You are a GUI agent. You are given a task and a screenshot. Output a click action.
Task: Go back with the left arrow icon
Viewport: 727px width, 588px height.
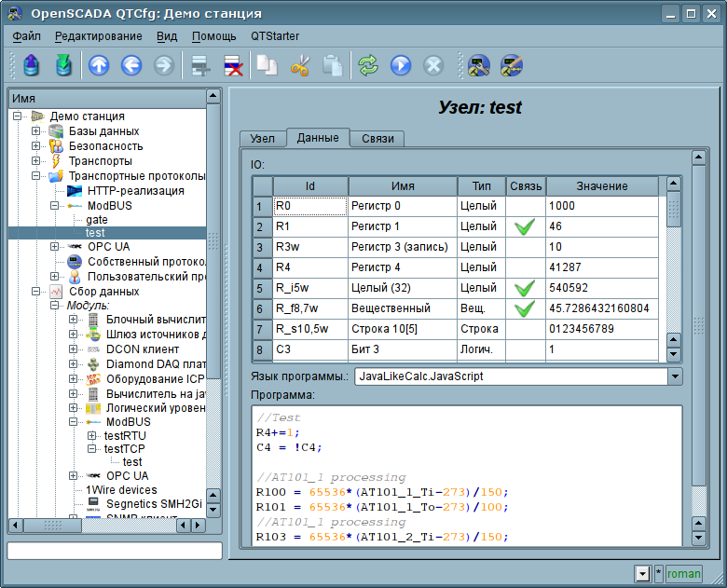pos(131,65)
